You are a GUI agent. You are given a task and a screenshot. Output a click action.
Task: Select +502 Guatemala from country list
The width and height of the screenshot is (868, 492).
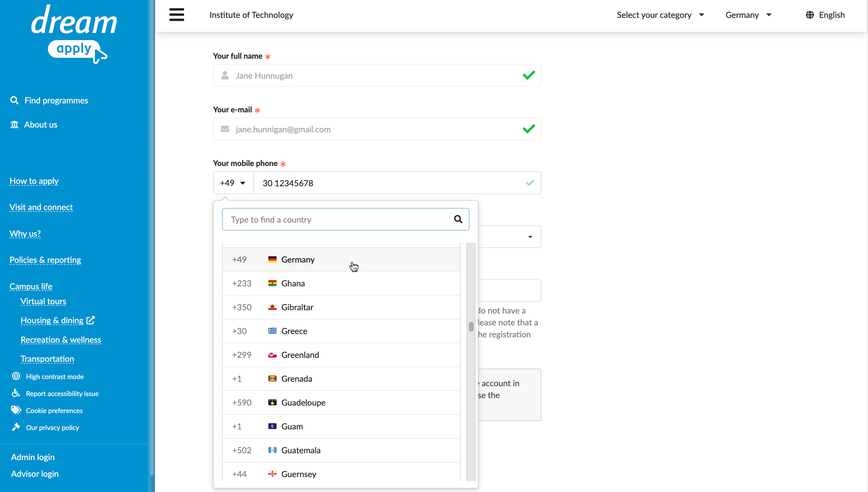pos(341,450)
